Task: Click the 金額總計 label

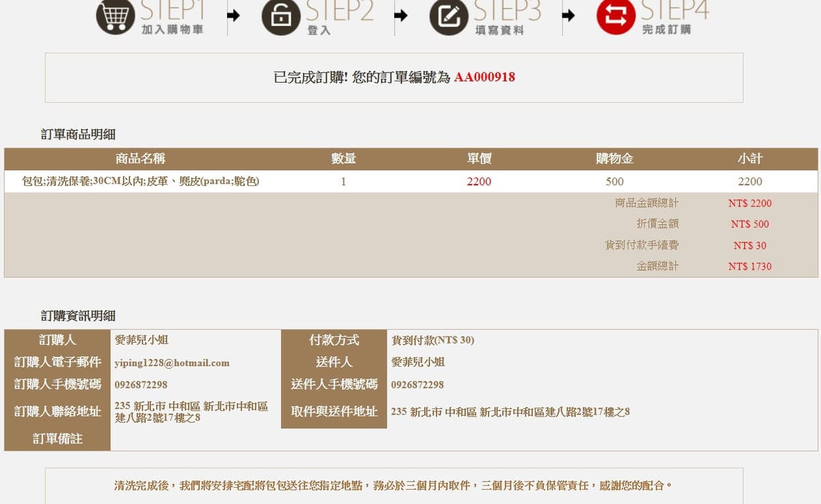Action: (x=657, y=266)
